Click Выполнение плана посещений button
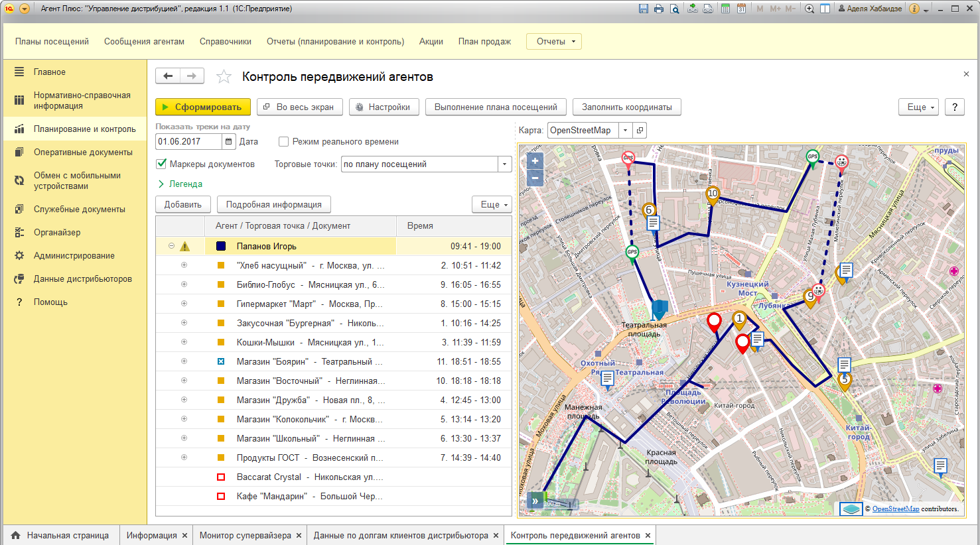 [x=496, y=107]
